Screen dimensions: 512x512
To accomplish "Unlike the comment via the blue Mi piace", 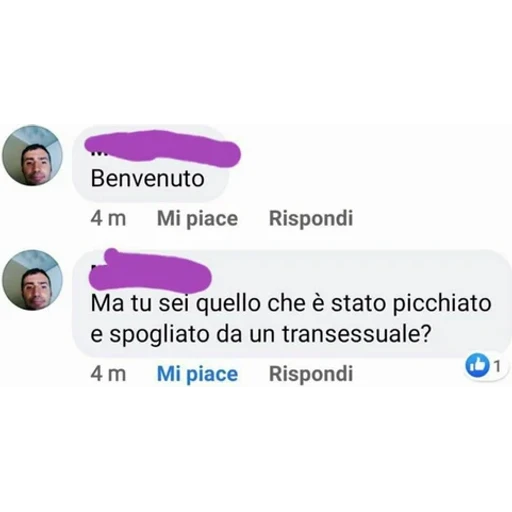I will click(197, 374).
